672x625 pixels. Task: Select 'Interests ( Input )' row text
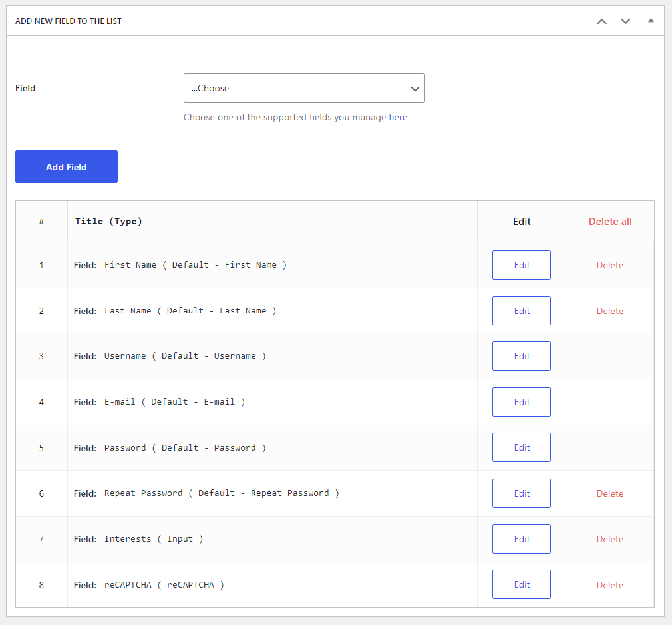(154, 539)
